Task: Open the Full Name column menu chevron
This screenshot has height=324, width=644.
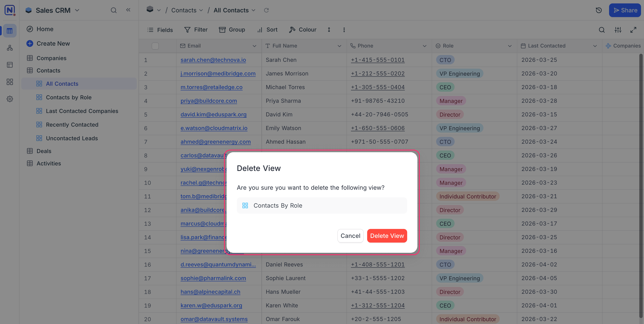Action: click(339, 46)
